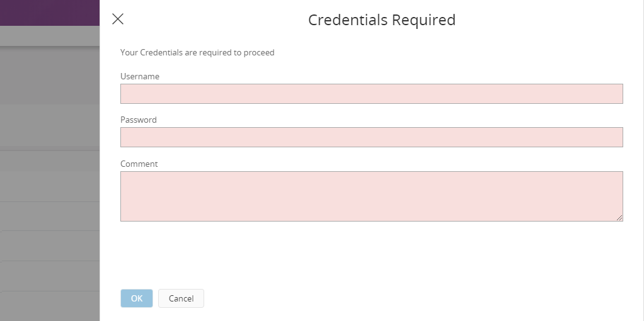This screenshot has height=321, width=644.
Task: Grab the Comment box resize handle
Action: [x=619, y=218]
